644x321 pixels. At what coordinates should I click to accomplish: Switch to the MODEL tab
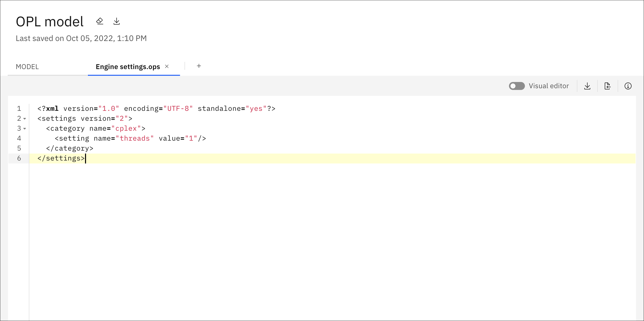[27, 67]
